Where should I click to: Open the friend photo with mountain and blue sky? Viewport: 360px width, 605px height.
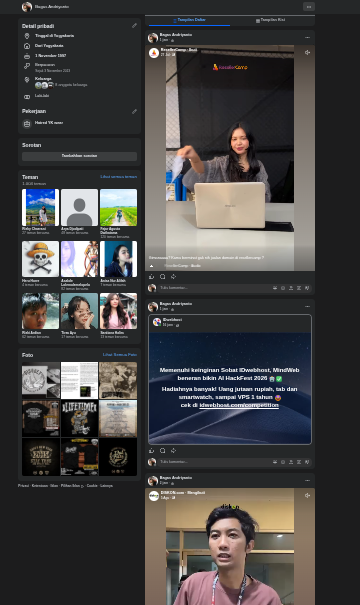[41, 207]
